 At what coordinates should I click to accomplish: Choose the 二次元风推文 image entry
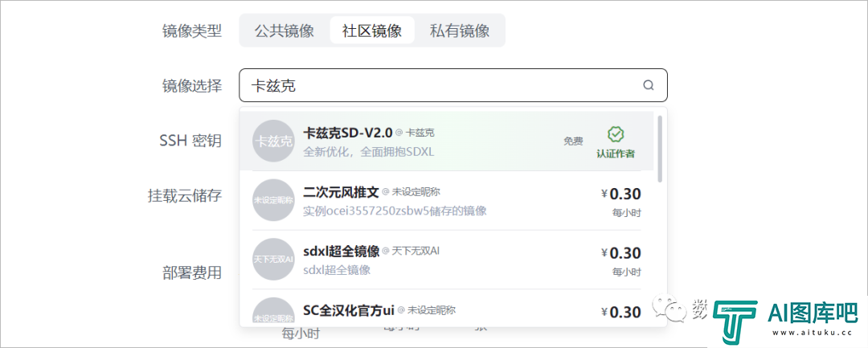click(x=447, y=200)
